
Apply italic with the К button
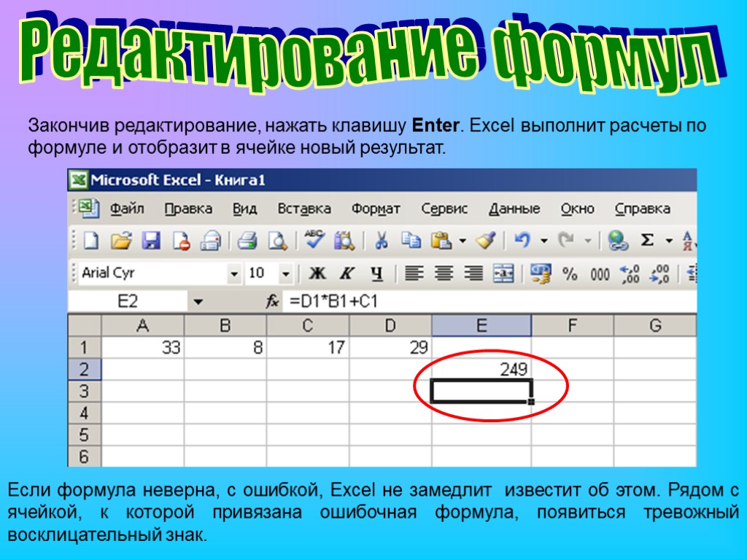coord(347,273)
